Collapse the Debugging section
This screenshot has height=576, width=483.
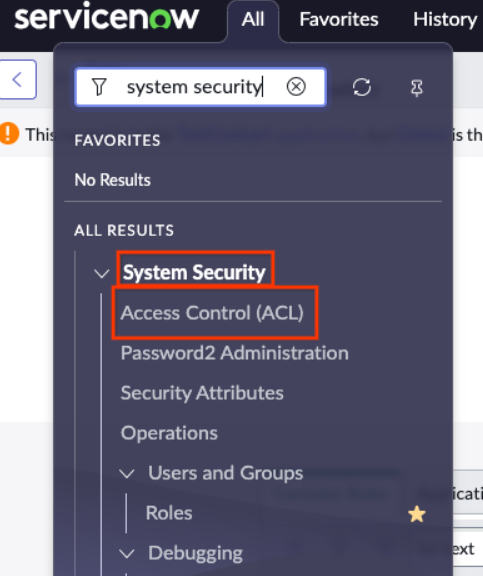tap(127, 554)
